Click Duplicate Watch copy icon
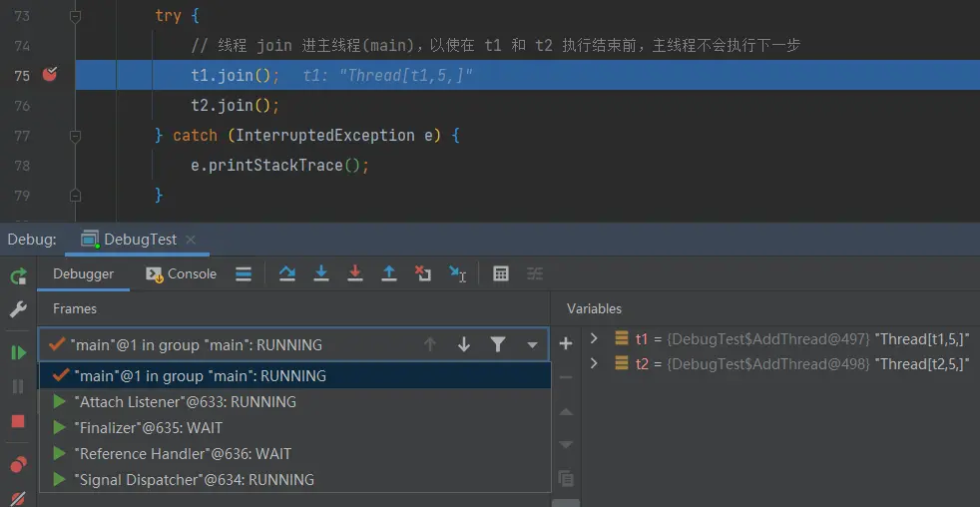The height and width of the screenshot is (507, 980). pyautogui.click(x=566, y=479)
